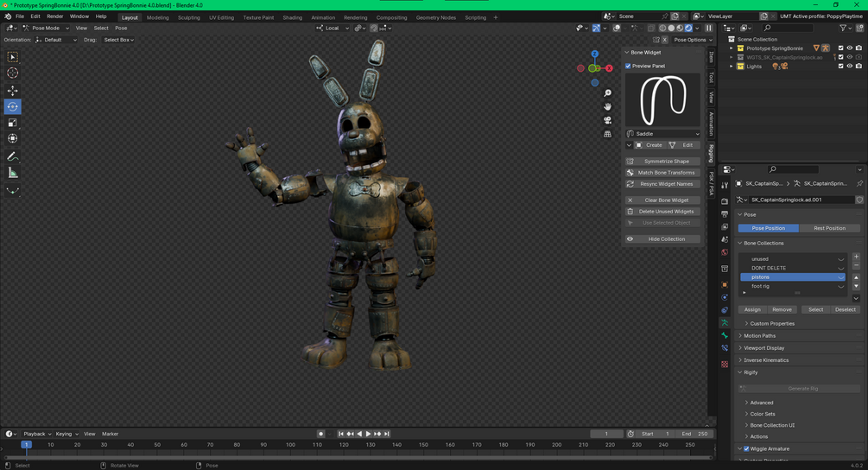Select the Measure tool
The image size is (868, 470).
(x=13, y=174)
